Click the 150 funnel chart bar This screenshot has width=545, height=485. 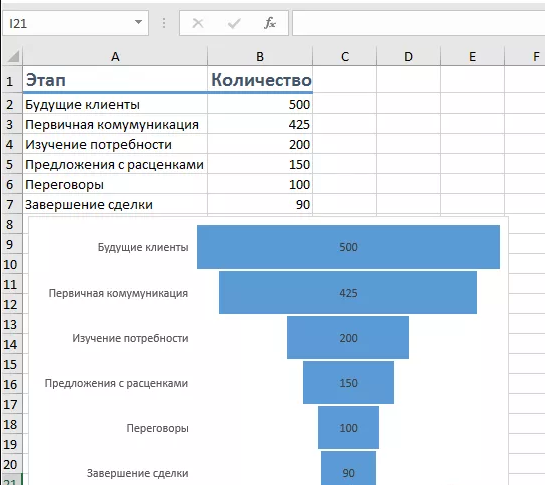pyautogui.click(x=348, y=382)
